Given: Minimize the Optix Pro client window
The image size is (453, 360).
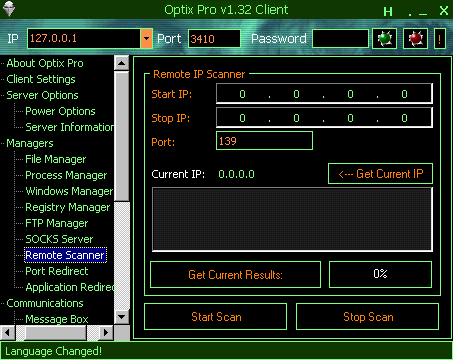Looking at the screenshot, I should [423, 14].
